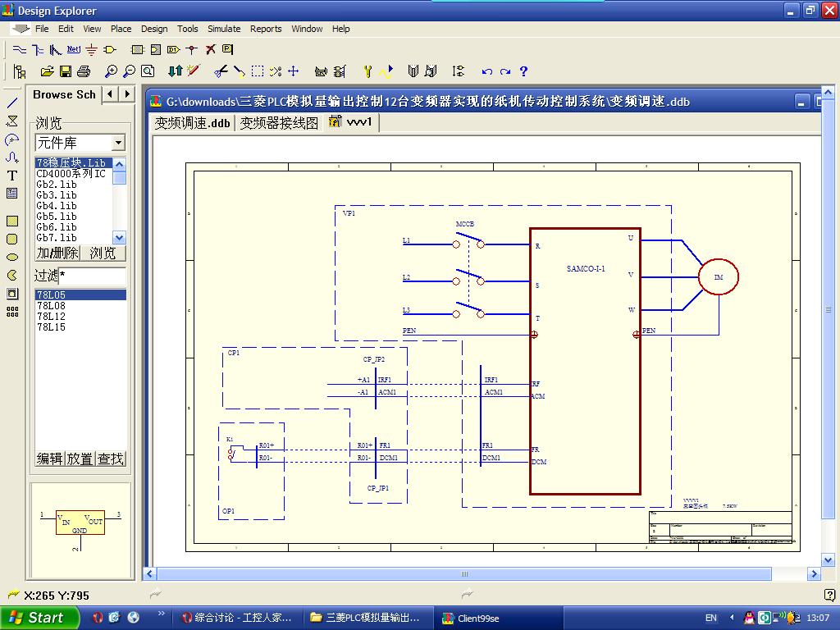Open Help via the question mark icon
The image size is (840, 630).
(524, 71)
